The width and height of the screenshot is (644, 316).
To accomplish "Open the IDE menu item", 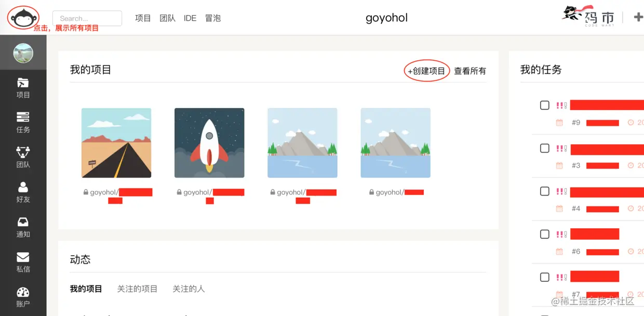I will coord(190,18).
